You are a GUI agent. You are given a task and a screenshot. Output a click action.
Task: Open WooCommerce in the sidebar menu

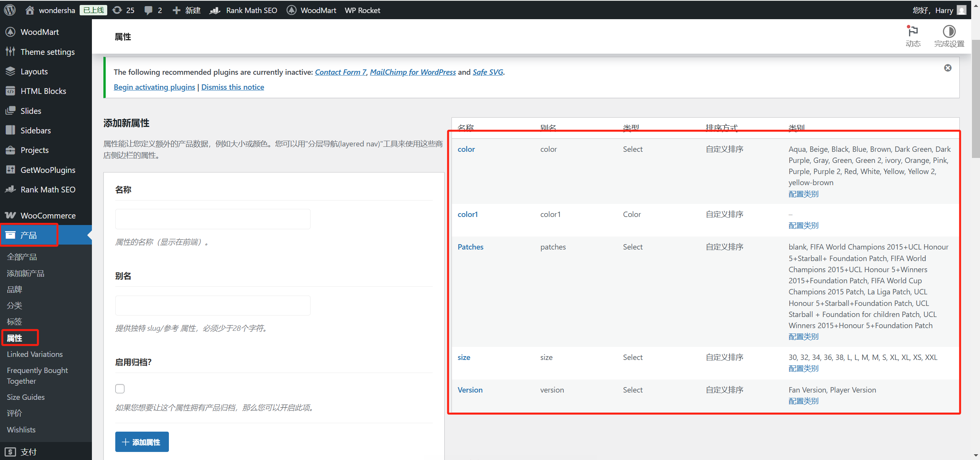point(48,215)
